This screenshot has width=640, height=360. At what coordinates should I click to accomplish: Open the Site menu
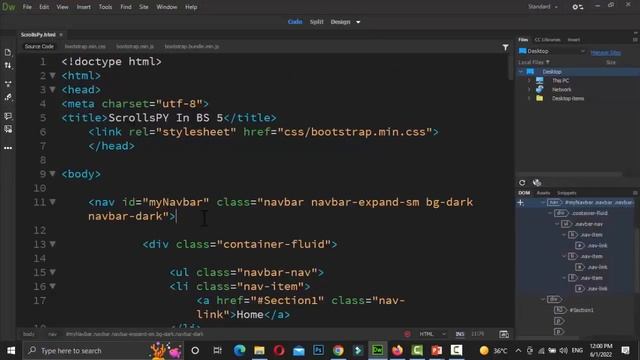pyautogui.click(x=144, y=7)
